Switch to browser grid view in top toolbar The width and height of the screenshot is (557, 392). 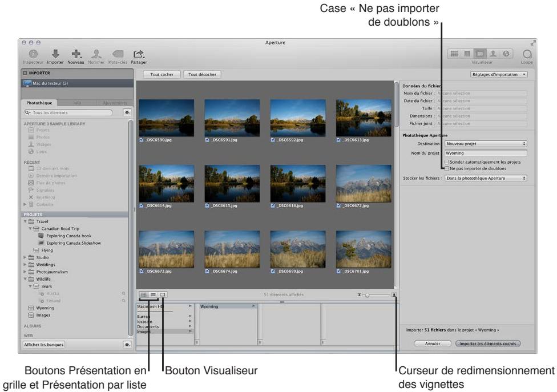point(454,54)
